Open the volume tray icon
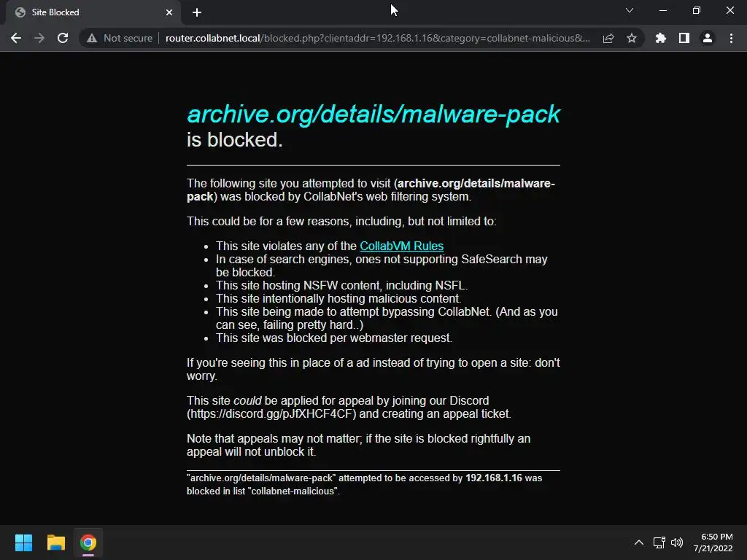 pos(676,542)
